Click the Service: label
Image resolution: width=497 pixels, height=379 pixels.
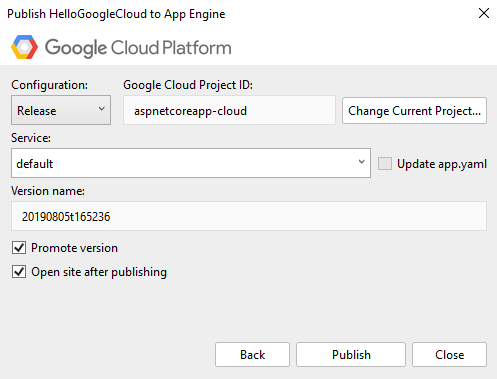click(x=31, y=138)
